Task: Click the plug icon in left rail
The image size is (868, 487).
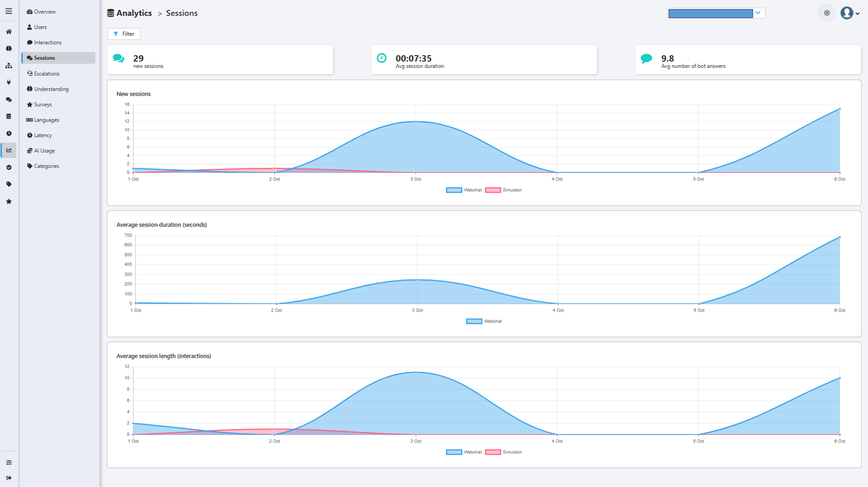Action: (x=9, y=82)
